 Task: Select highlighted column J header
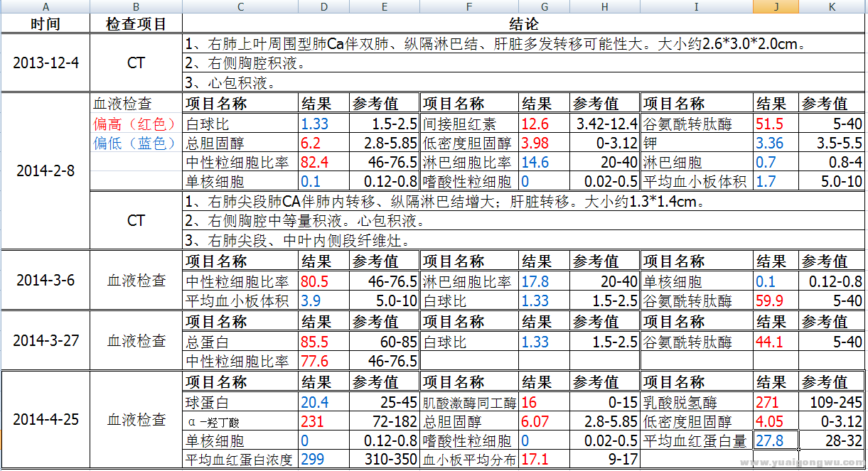coord(776,6)
